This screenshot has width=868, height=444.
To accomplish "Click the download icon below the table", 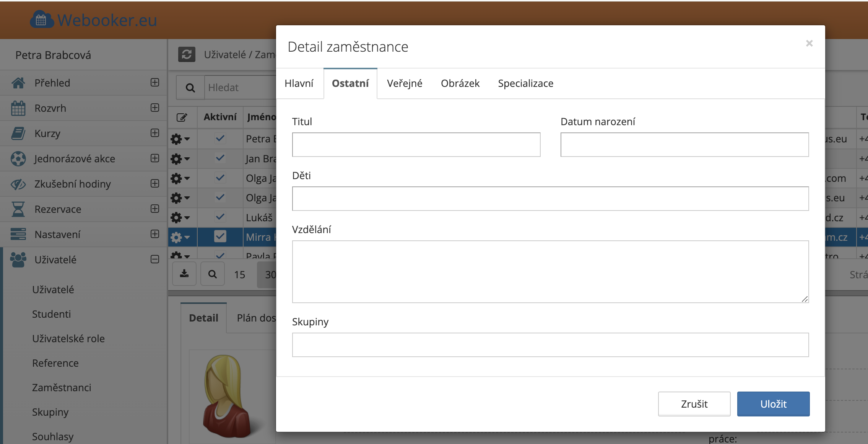I will tap(184, 274).
